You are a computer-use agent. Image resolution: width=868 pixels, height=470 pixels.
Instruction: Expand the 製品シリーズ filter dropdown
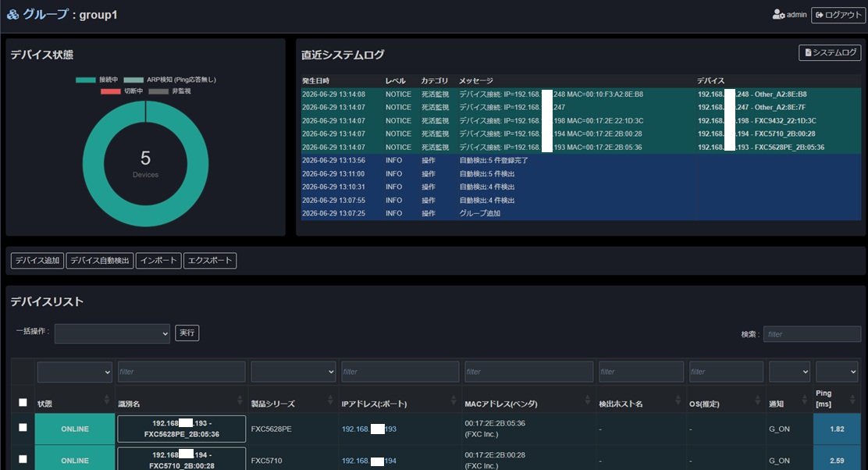tap(293, 372)
